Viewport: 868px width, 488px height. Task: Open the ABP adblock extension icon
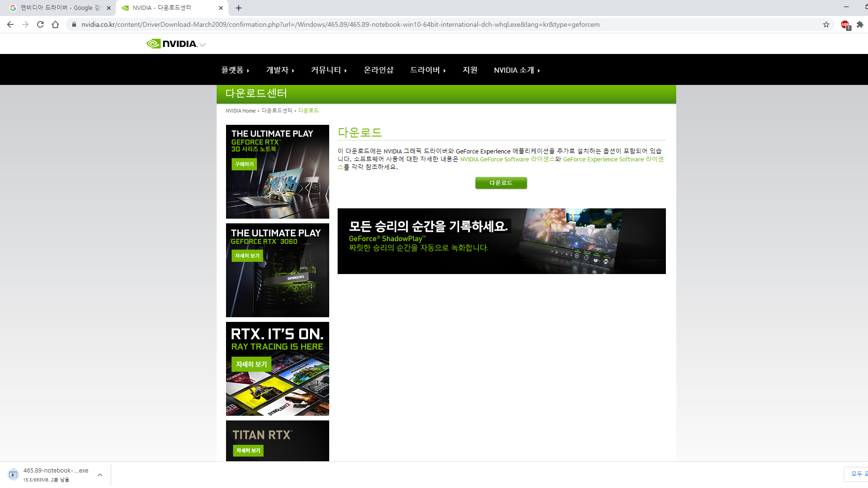[x=845, y=25]
